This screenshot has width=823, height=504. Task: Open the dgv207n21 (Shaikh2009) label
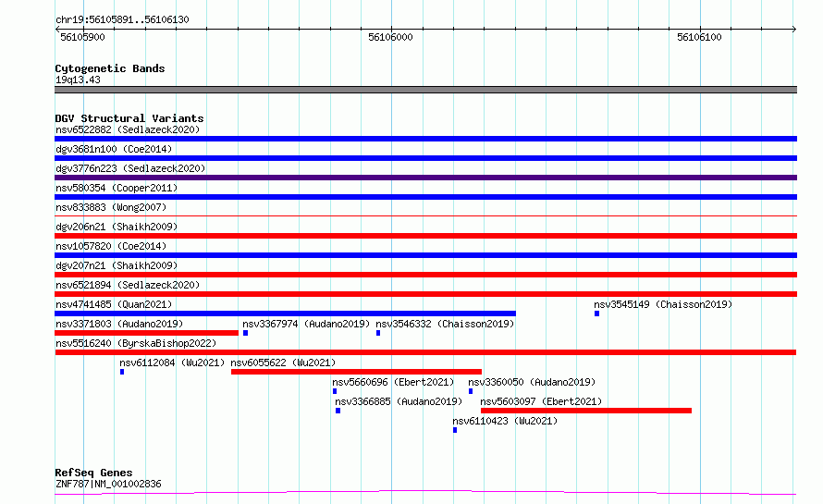pos(117,265)
